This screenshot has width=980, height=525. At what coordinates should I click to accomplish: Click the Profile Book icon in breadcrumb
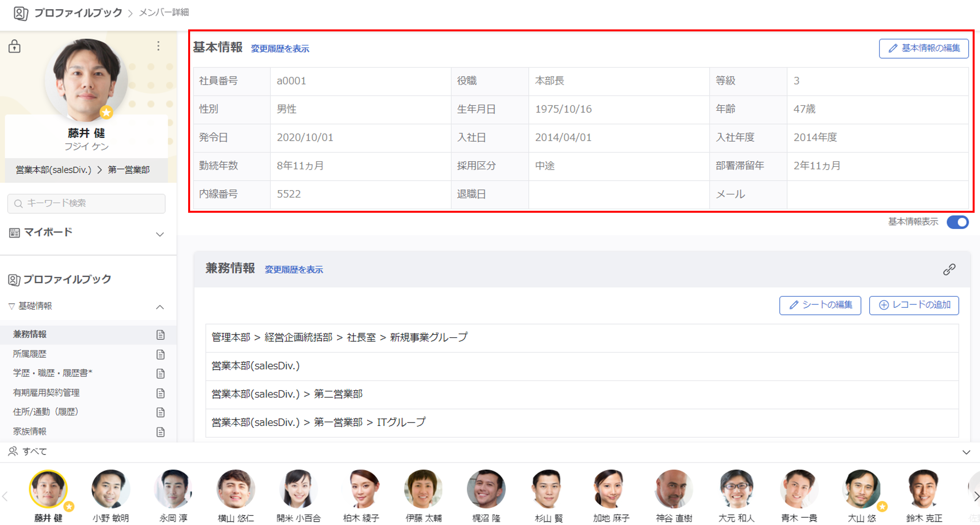point(21,13)
